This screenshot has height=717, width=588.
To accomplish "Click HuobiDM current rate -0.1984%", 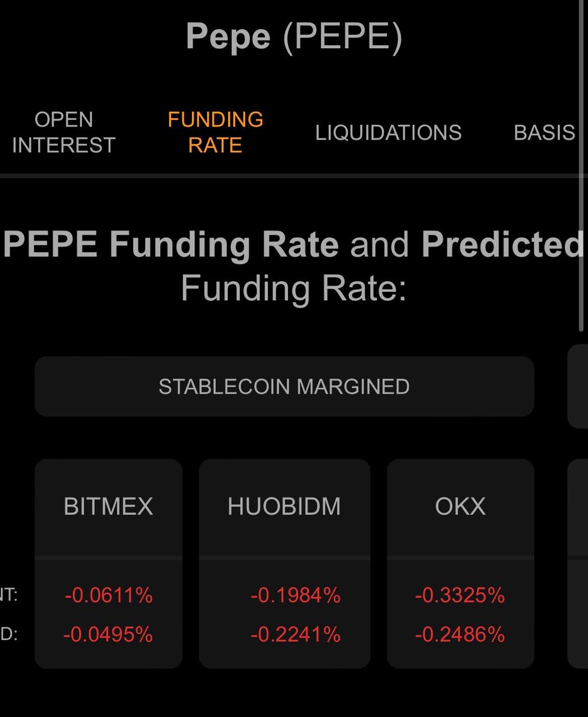I will (295, 595).
